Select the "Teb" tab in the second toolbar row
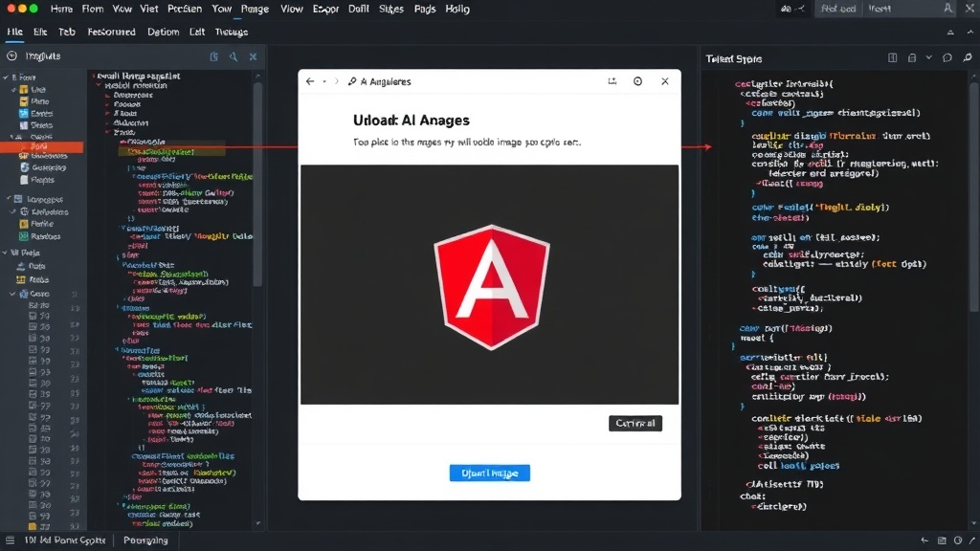The width and height of the screenshot is (980, 551). tap(67, 32)
